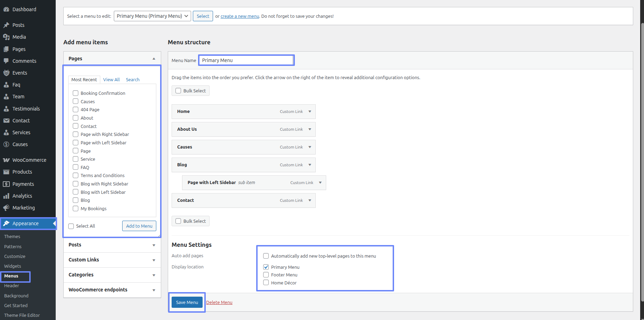Screen dimensions: 644x320
Task: Click the Marketing megaphone icon
Action: coord(6,208)
